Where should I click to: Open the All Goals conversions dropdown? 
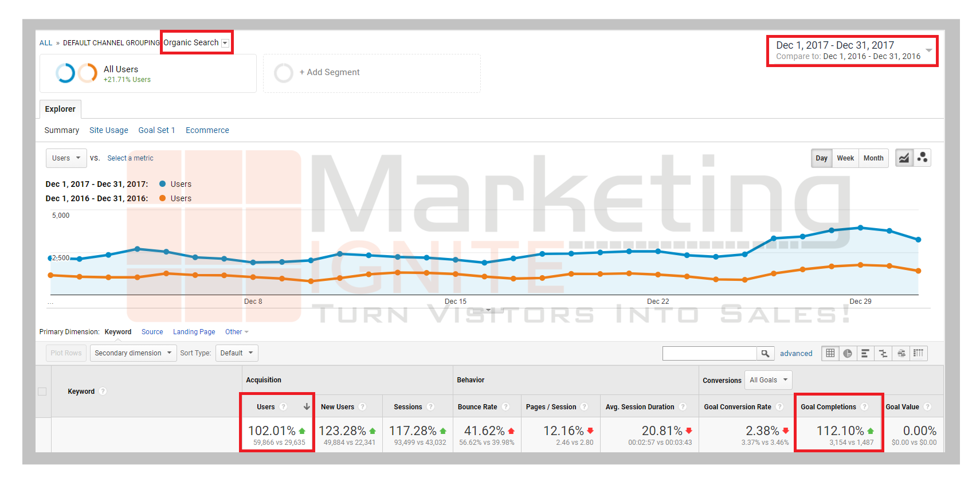(768, 380)
